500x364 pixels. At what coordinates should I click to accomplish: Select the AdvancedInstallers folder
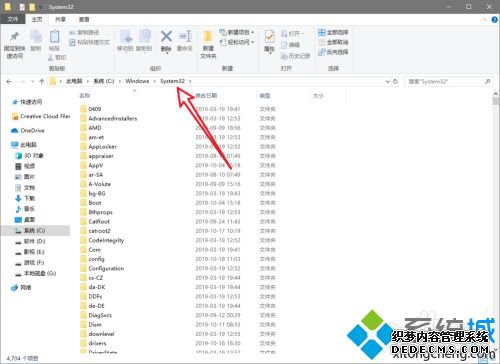point(109,118)
